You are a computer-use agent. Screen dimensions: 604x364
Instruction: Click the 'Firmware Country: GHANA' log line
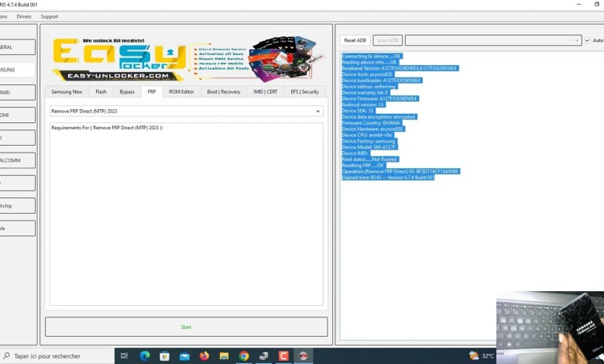[372, 123]
